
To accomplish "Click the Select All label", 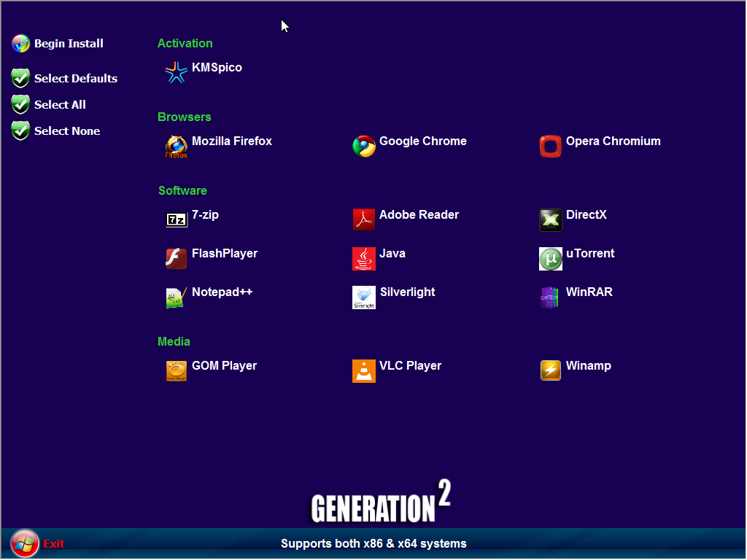I will click(x=60, y=105).
